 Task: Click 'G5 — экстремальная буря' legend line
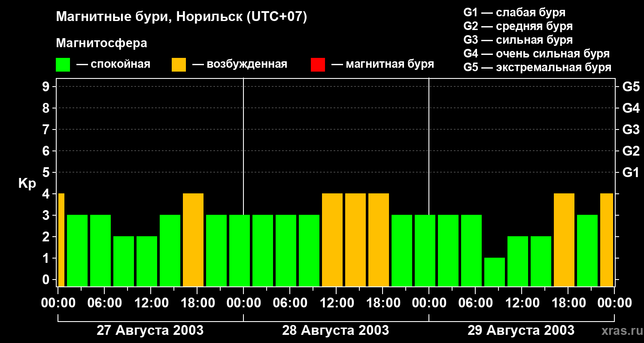tap(538, 67)
